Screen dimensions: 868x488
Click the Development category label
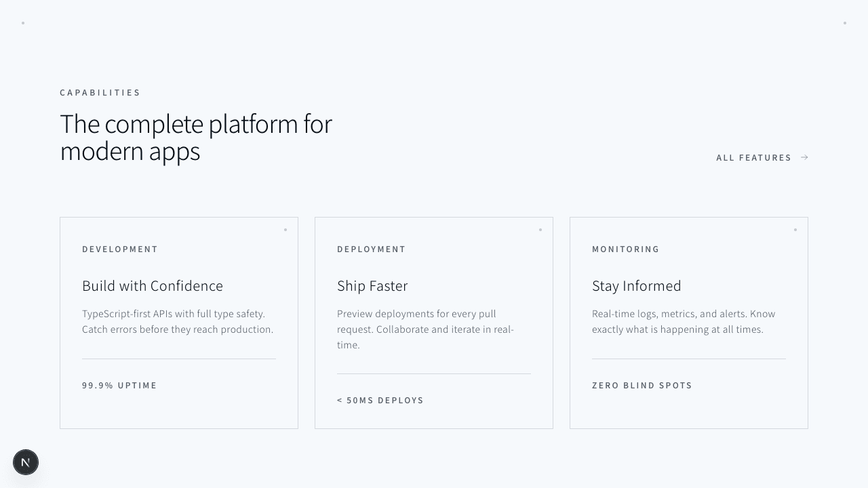(x=120, y=249)
